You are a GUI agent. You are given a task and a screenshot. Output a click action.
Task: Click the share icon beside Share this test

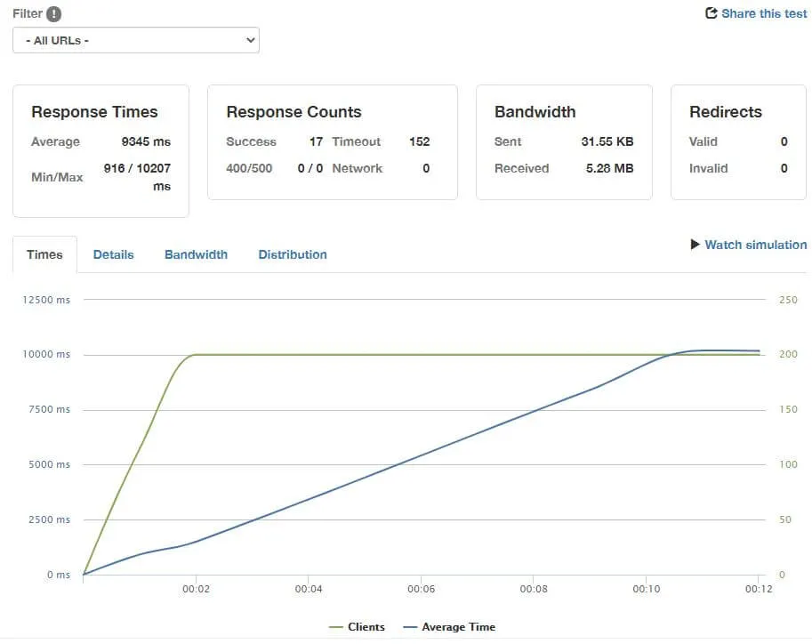711,13
